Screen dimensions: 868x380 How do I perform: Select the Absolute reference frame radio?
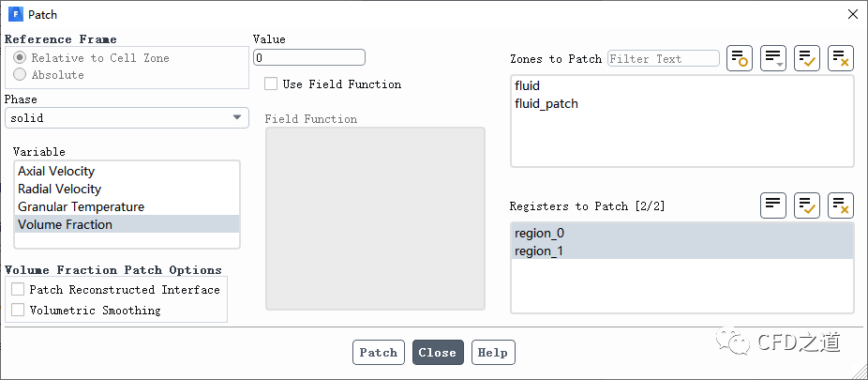click(20, 75)
